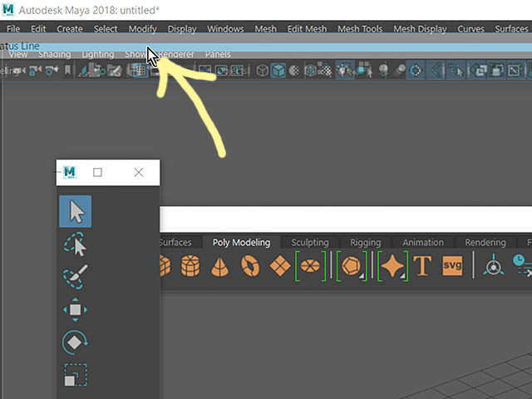532x399 pixels.
Task: Toggle textured display checker icon
Action: pos(326,71)
